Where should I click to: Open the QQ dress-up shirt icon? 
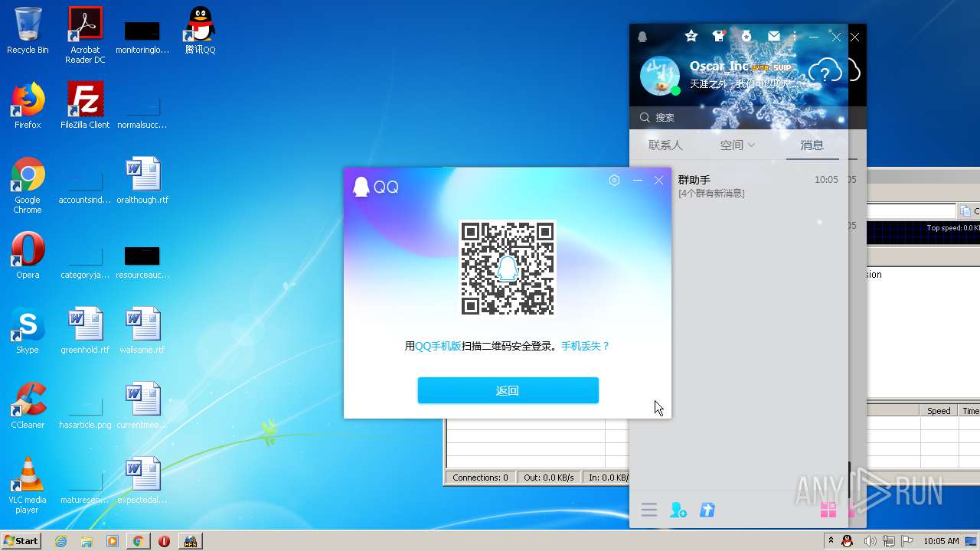click(x=718, y=36)
